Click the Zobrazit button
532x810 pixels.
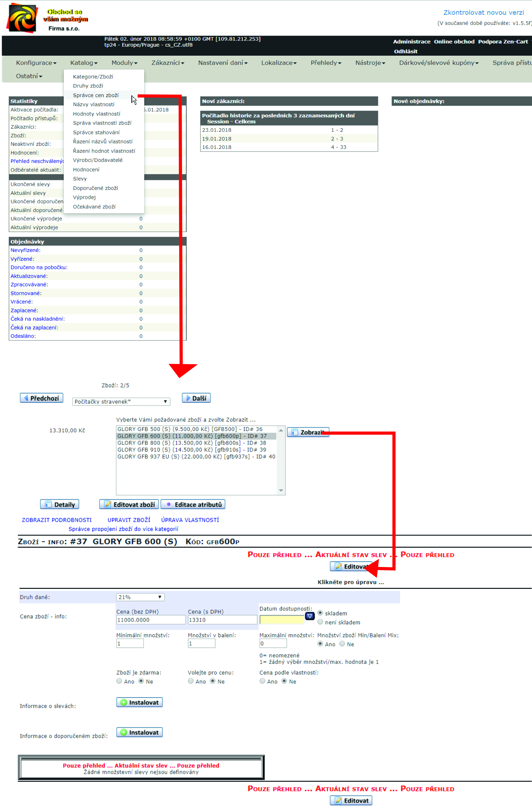tap(308, 432)
